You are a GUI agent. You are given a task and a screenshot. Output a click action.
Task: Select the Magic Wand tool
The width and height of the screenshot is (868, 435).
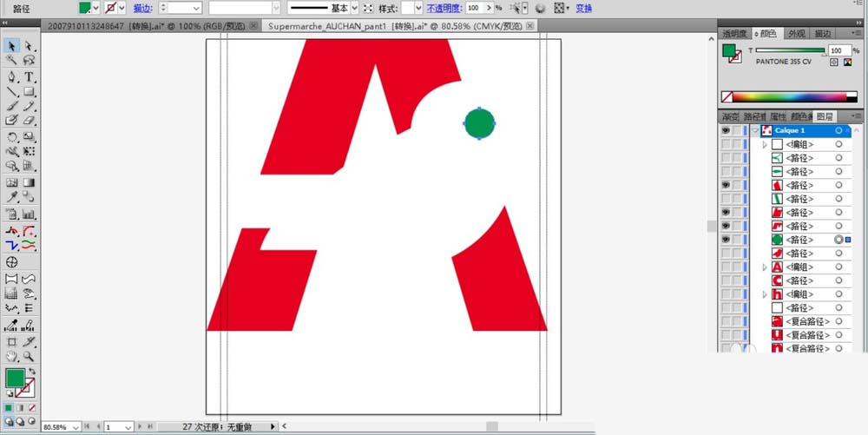pyautogui.click(x=11, y=60)
